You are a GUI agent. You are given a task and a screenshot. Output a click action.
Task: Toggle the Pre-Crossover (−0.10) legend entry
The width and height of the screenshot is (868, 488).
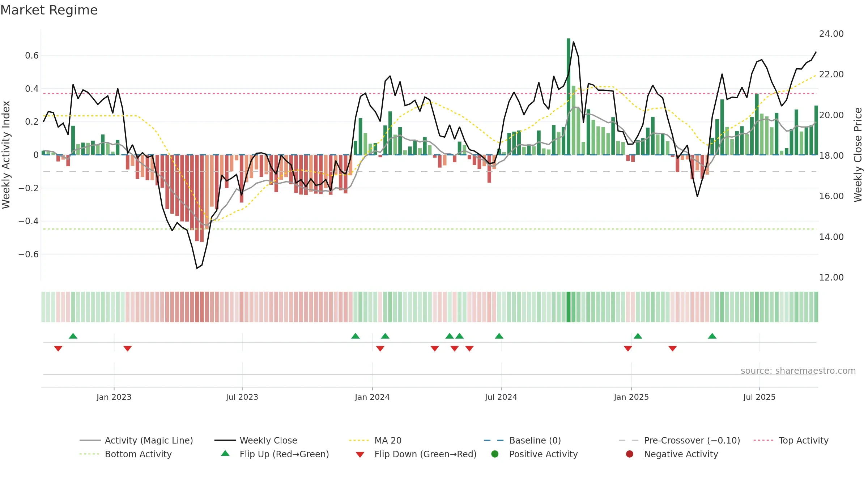click(679, 440)
